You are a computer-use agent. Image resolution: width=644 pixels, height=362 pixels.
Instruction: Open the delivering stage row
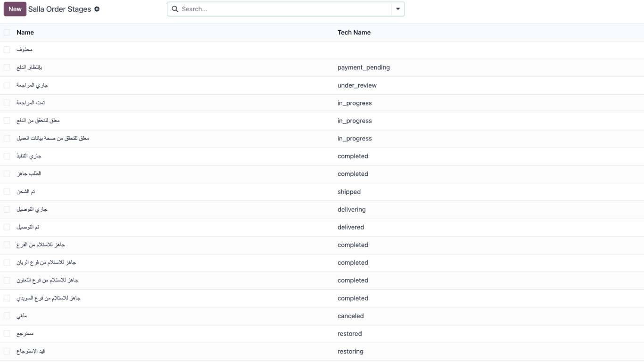click(x=351, y=209)
